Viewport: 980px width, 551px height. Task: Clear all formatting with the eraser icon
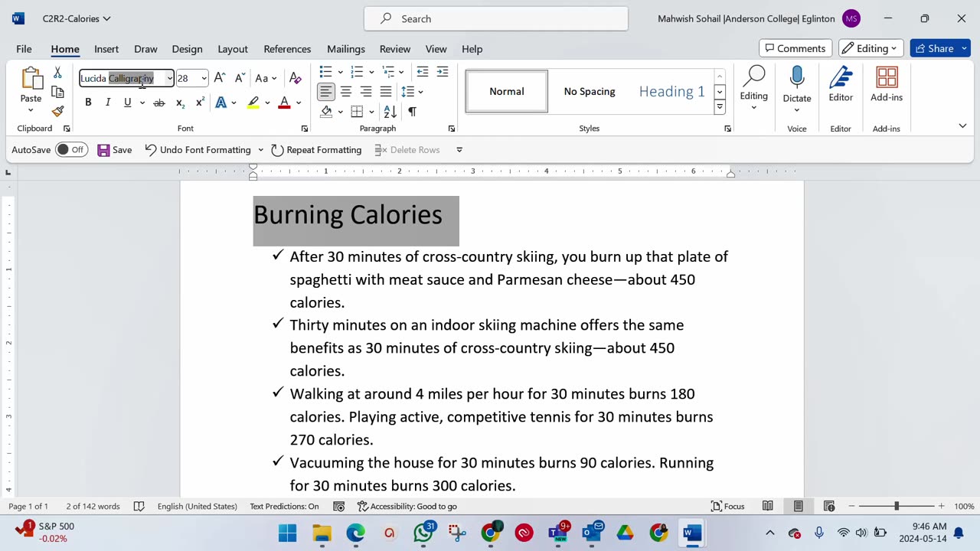pyautogui.click(x=296, y=78)
